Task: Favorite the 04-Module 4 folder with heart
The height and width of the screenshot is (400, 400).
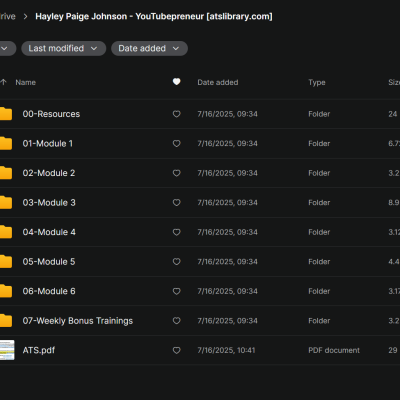Action: 177,232
